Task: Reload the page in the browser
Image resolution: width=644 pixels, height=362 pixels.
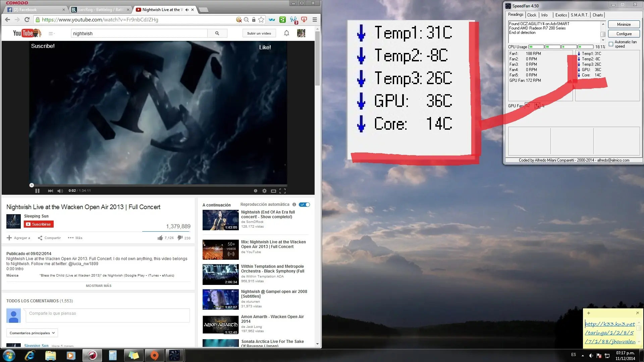Action: tap(27, 19)
